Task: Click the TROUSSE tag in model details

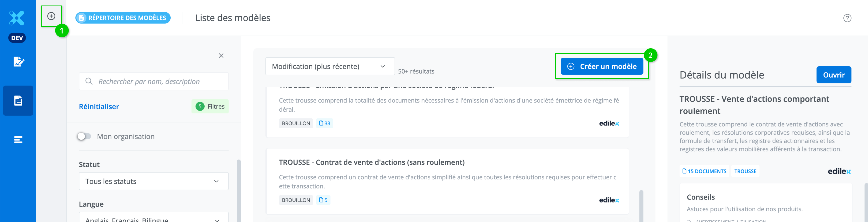Action: (x=745, y=171)
